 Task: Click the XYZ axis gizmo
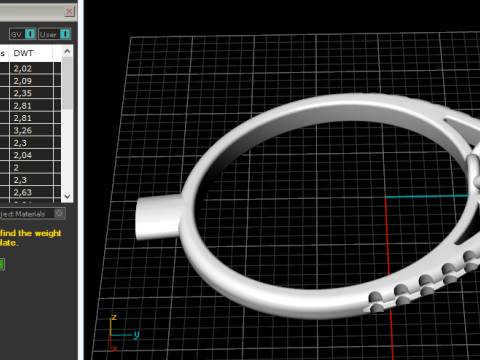click(123, 333)
